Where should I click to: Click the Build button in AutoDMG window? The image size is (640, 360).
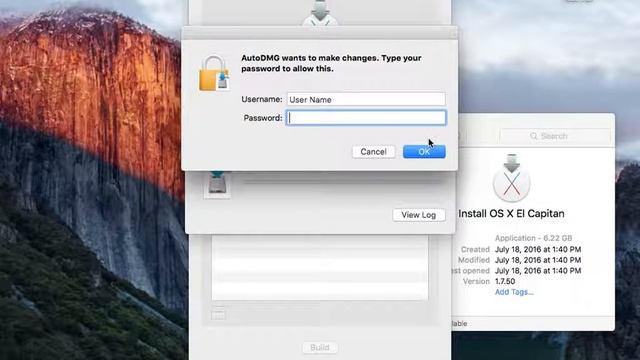pos(320,347)
